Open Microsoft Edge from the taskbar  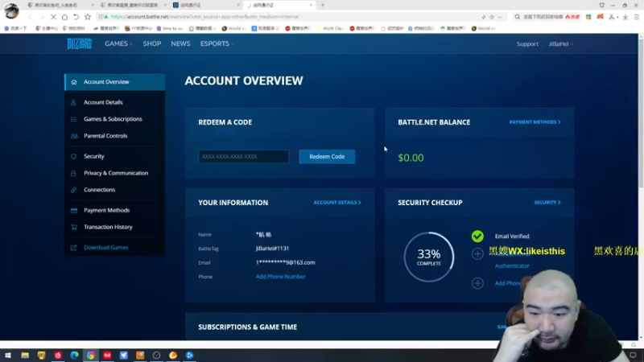click(74, 356)
